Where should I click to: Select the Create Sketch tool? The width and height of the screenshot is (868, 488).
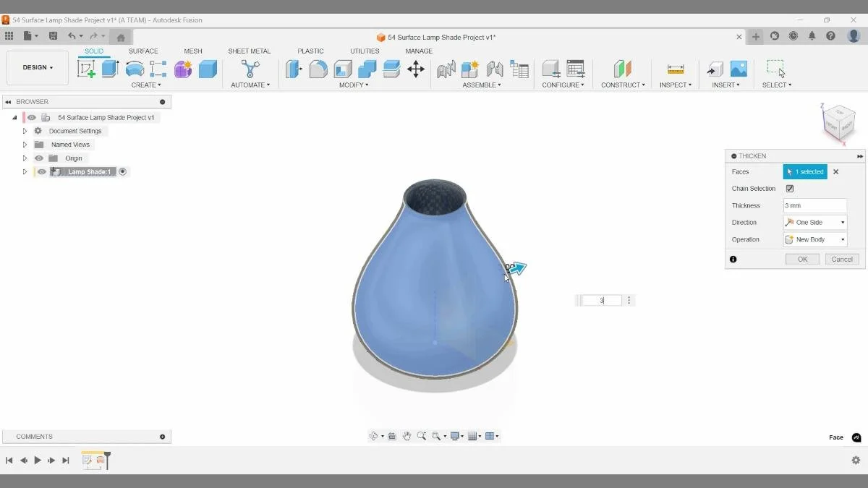pos(86,69)
